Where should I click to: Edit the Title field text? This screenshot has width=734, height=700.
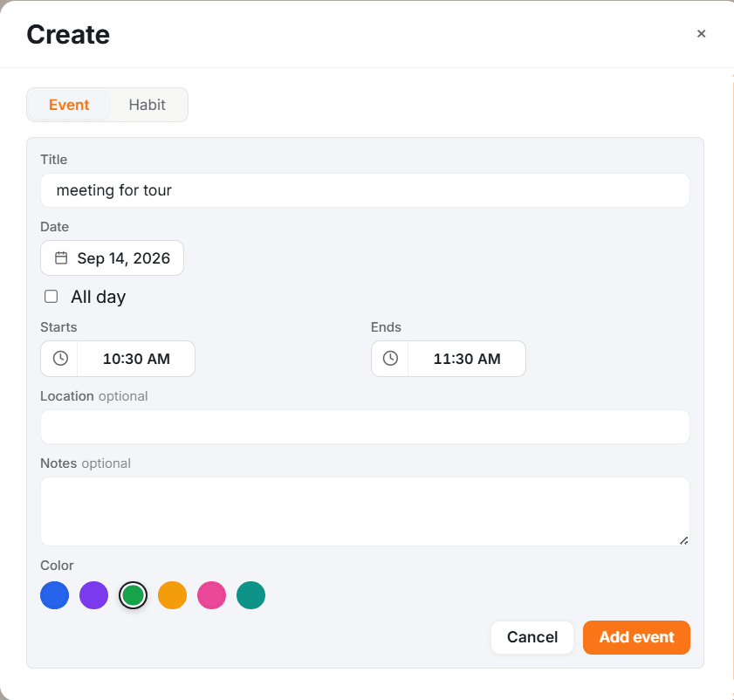(x=365, y=190)
